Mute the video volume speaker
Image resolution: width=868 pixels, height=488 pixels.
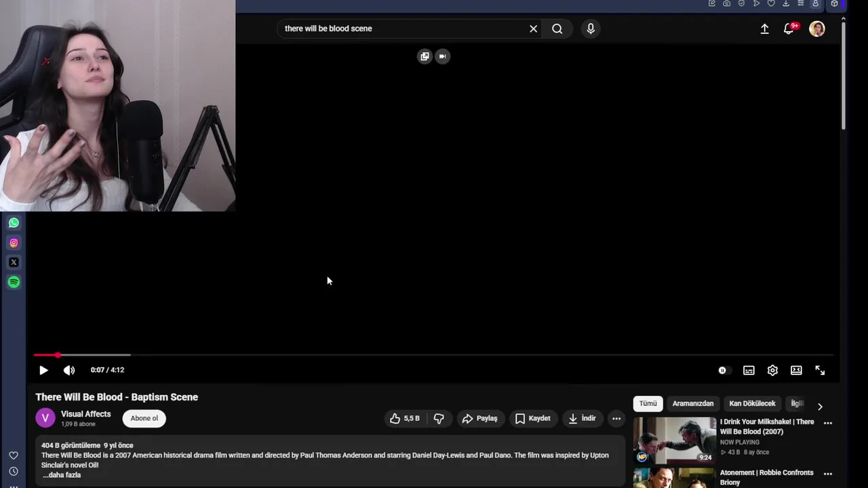tap(69, 370)
